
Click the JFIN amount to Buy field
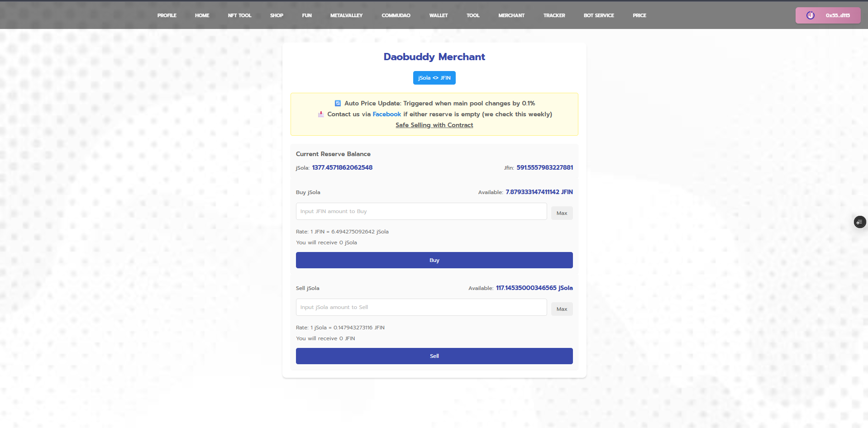click(421, 211)
